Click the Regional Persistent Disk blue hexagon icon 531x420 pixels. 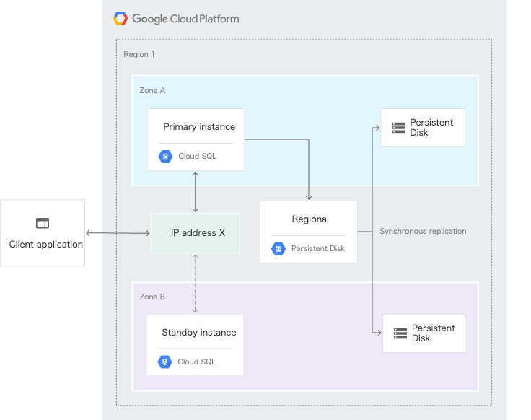278,248
